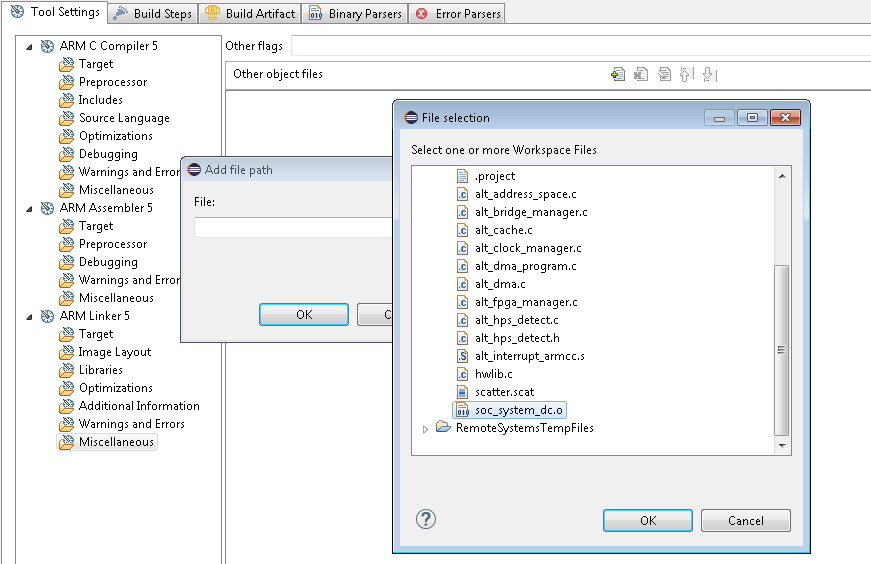Select Miscellaneous under ARM Linker 5
871x564 pixels.
point(116,442)
